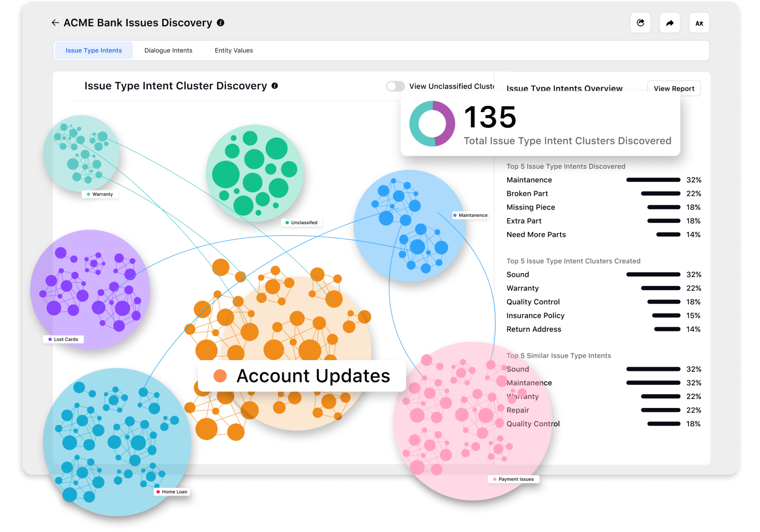Viewport: 760px width, 532px height.
Task: Click the donut chart showing 135 clusters
Action: (432, 123)
